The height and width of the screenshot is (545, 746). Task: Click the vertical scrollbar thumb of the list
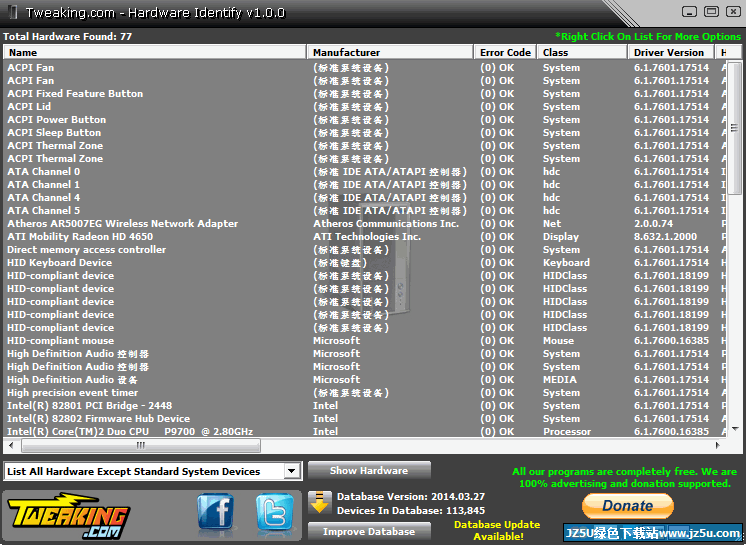pyautogui.click(x=734, y=127)
